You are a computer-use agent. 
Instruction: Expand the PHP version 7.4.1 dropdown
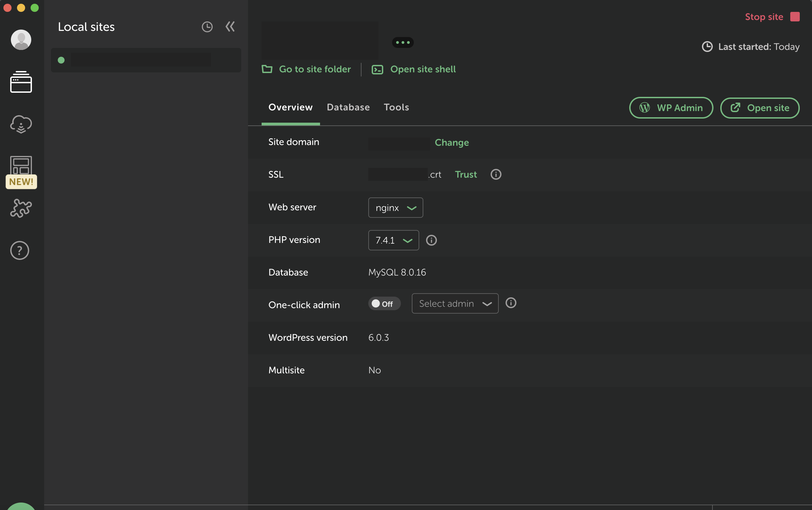pyautogui.click(x=394, y=240)
